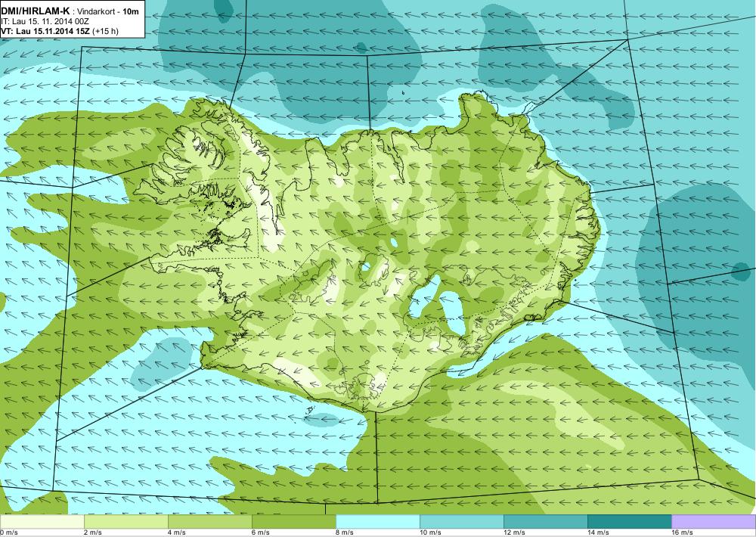This screenshot has width=756, height=537.
Task: Click the '2 m/s' legend label
Action: point(93,532)
